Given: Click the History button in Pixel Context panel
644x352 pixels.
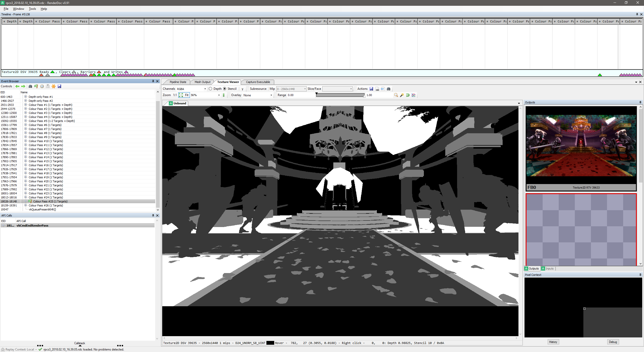Looking at the screenshot, I should tap(553, 342).
